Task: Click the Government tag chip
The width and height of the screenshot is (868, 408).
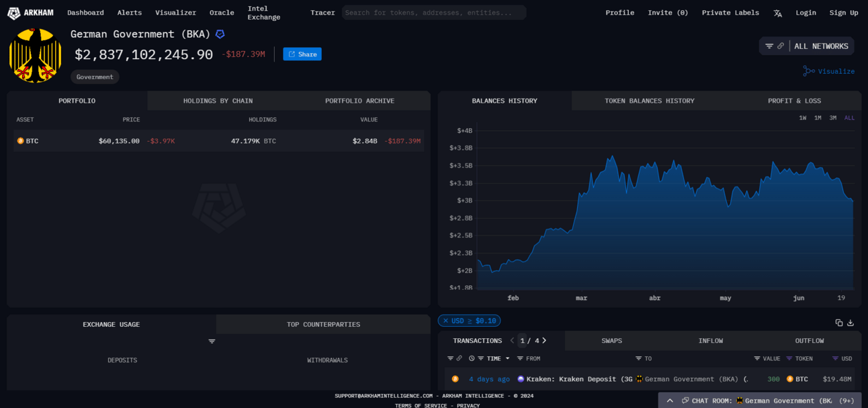Action: [x=95, y=77]
